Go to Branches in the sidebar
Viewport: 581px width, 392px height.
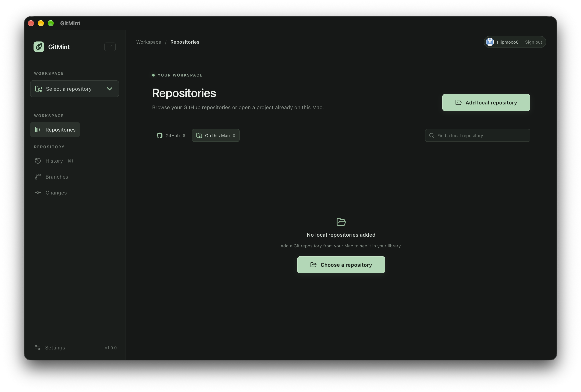pos(52,177)
